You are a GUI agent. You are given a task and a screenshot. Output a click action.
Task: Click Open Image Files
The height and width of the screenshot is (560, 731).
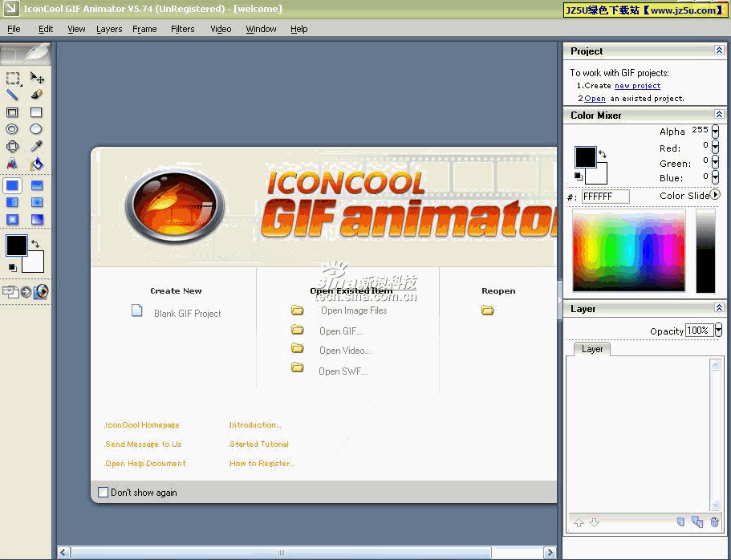(354, 310)
